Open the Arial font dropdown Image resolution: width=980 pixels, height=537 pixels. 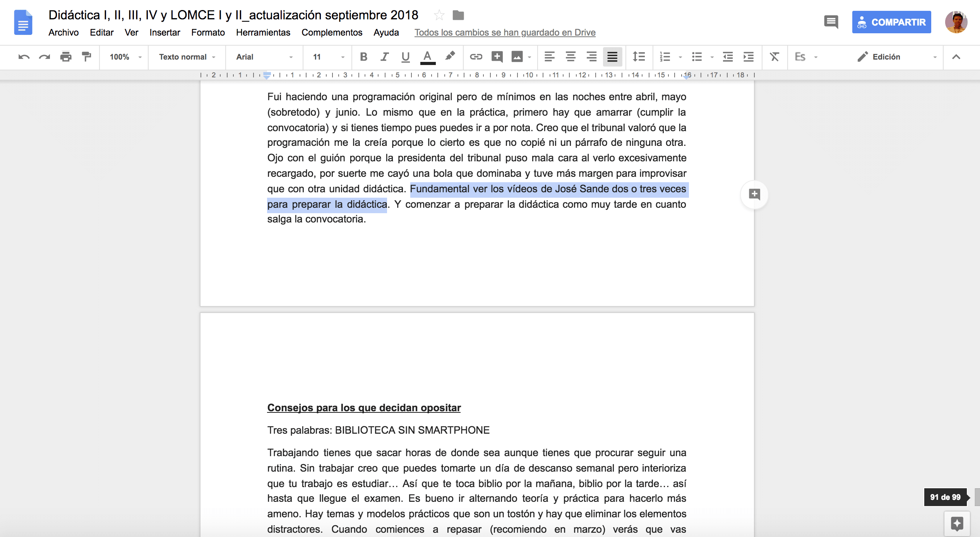point(265,57)
